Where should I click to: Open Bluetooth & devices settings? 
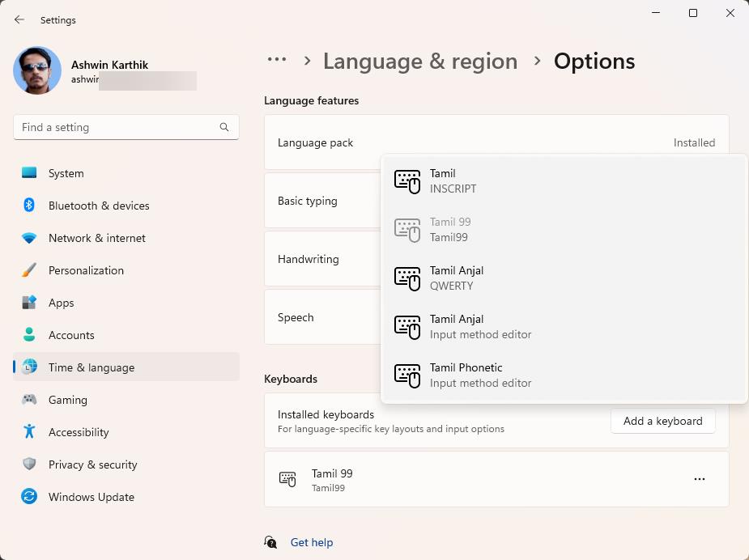click(x=126, y=206)
